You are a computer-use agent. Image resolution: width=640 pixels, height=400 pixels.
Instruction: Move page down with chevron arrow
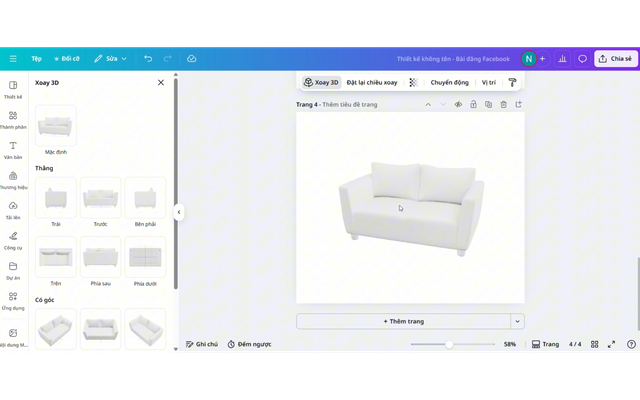443,104
